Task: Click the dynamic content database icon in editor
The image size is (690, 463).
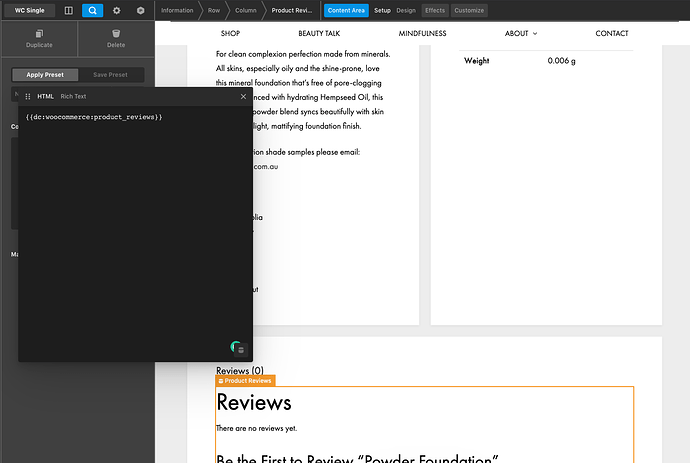Action: [x=241, y=349]
